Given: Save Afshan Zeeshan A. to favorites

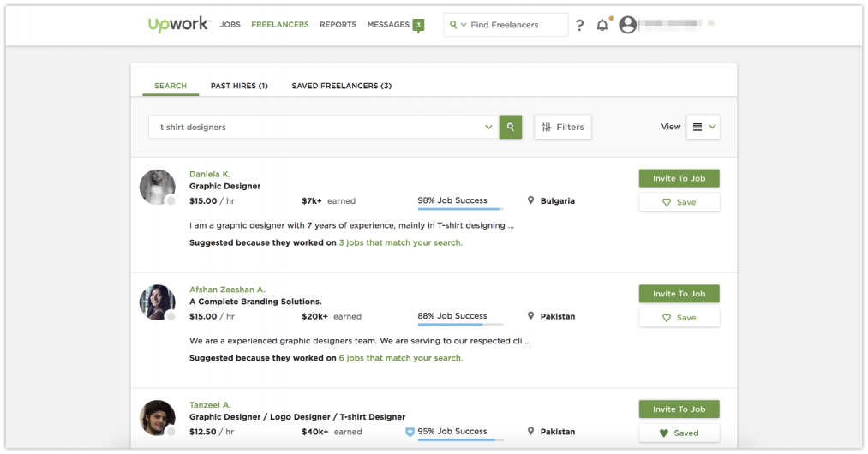Looking at the screenshot, I should pyautogui.click(x=679, y=317).
